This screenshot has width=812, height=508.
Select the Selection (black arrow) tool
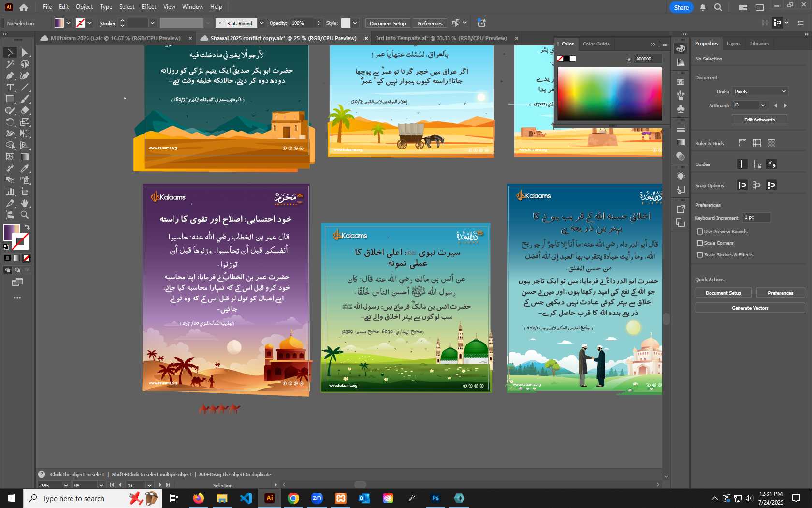pos(10,52)
